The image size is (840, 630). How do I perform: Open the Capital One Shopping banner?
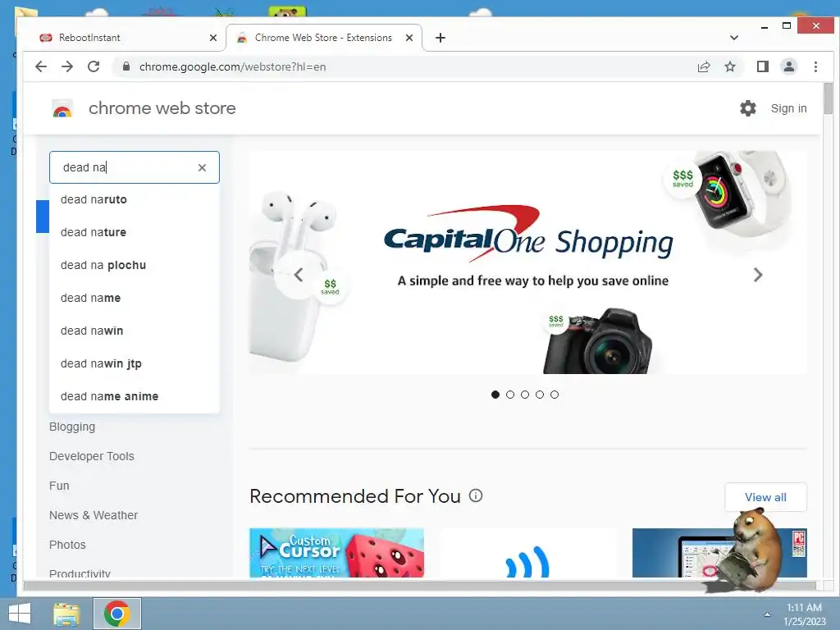tap(527, 262)
